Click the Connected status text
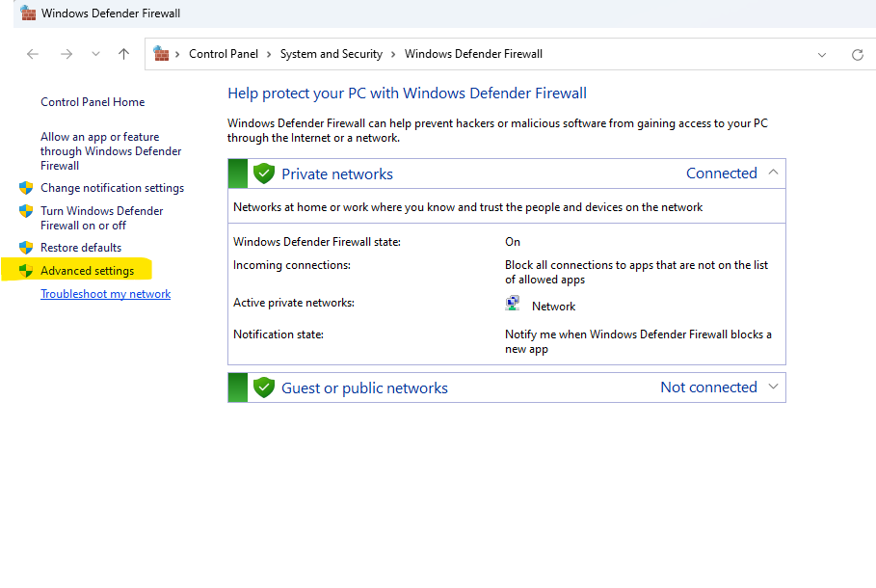876x588 pixels. click(x=721, y=174)
